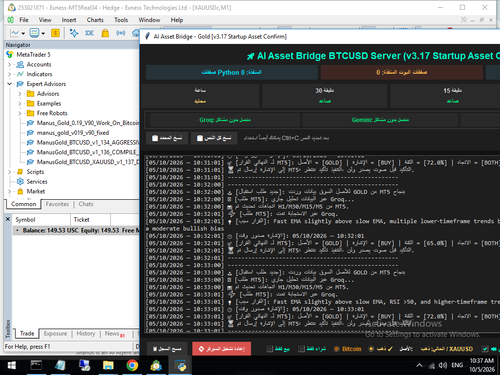Click the red restart server button
Image resolution: width=500 pixels, height=375 pixels.
tap(222, 349)
